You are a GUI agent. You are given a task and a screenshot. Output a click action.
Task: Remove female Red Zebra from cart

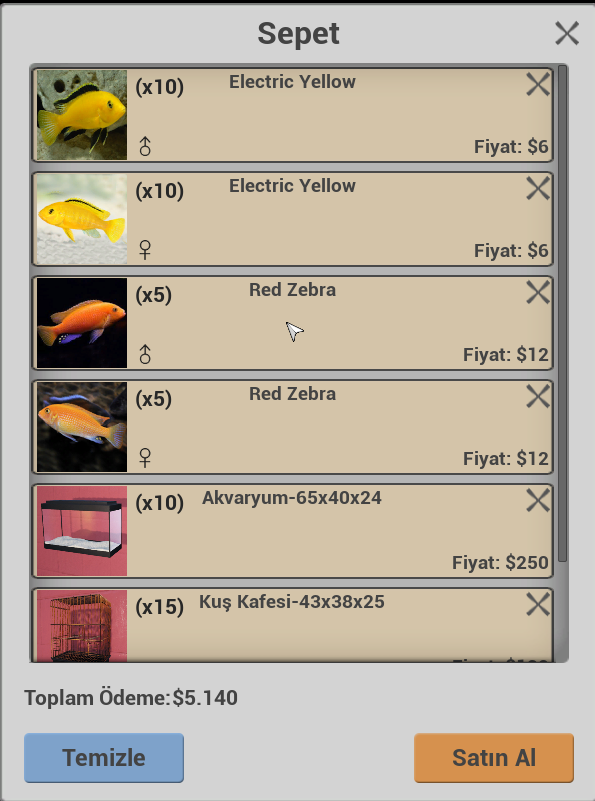(x=538, y=396)
